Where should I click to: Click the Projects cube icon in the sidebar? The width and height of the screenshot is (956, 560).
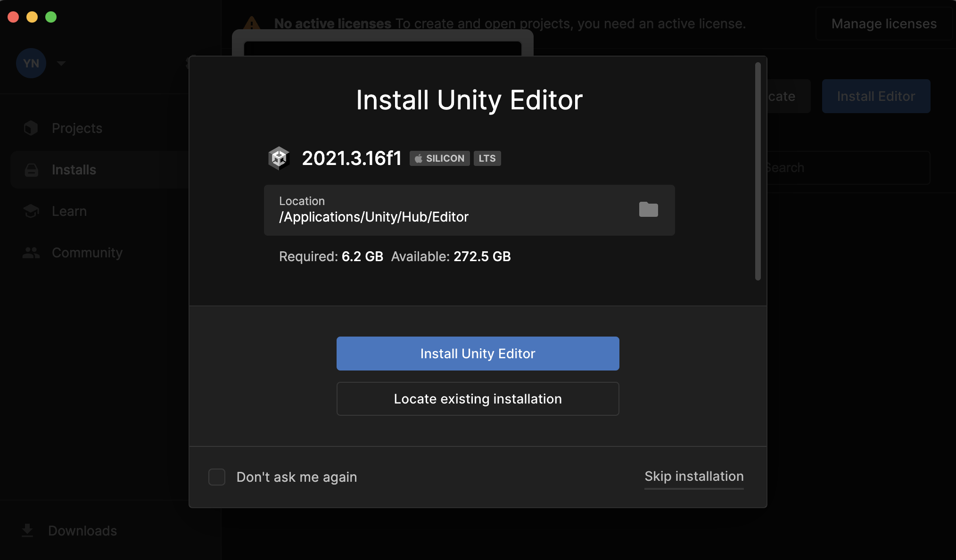pyautogui.click(x=31, y=128)
